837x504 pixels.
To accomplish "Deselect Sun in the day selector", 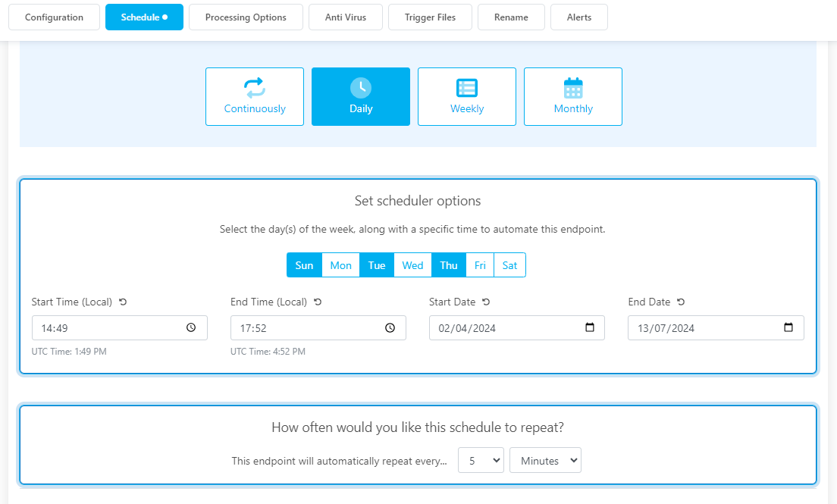I will tap(304, 265).
